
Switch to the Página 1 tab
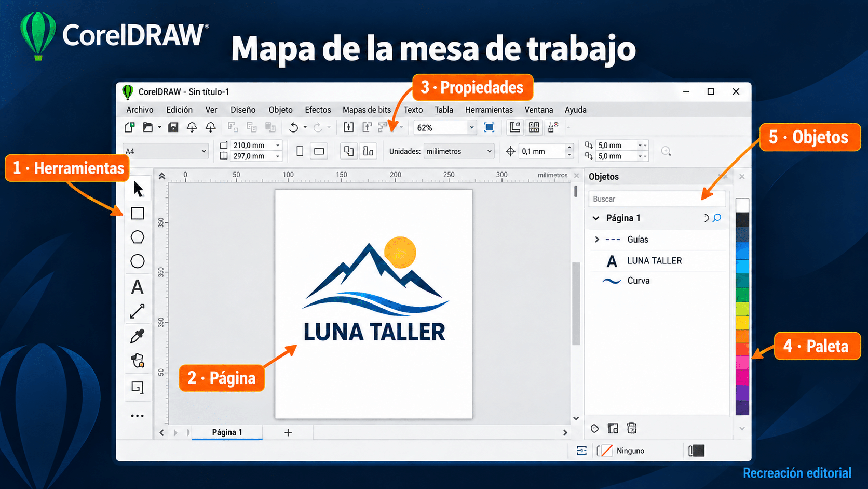click(x=227, y=432)
